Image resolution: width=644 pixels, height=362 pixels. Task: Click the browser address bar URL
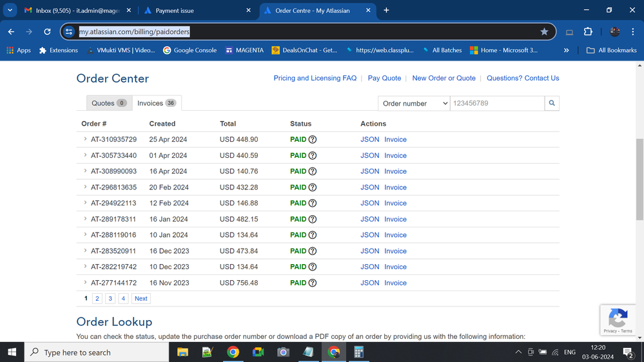point(134,32)
